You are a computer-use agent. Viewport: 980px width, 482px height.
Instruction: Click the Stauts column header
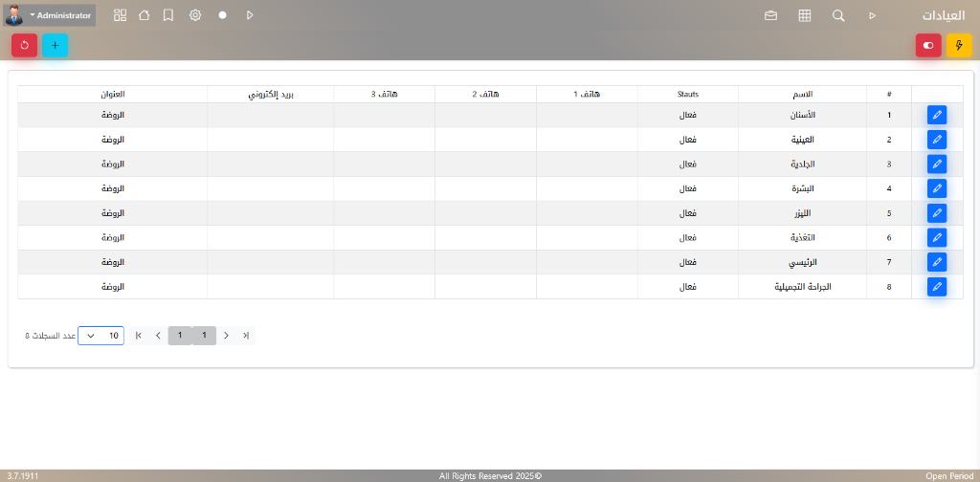coord(687,94)
